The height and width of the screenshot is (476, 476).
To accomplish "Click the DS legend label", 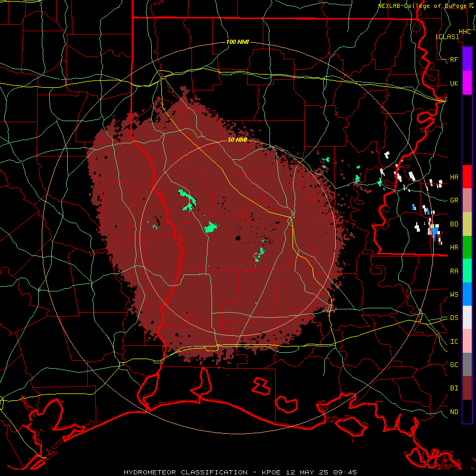I will 454,317.
